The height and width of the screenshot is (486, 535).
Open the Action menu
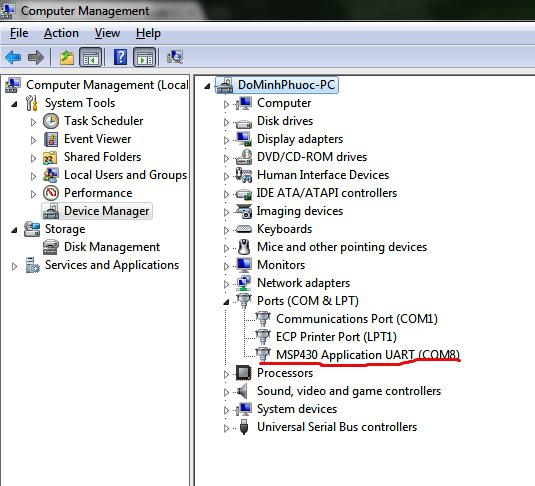click(61, 33)
